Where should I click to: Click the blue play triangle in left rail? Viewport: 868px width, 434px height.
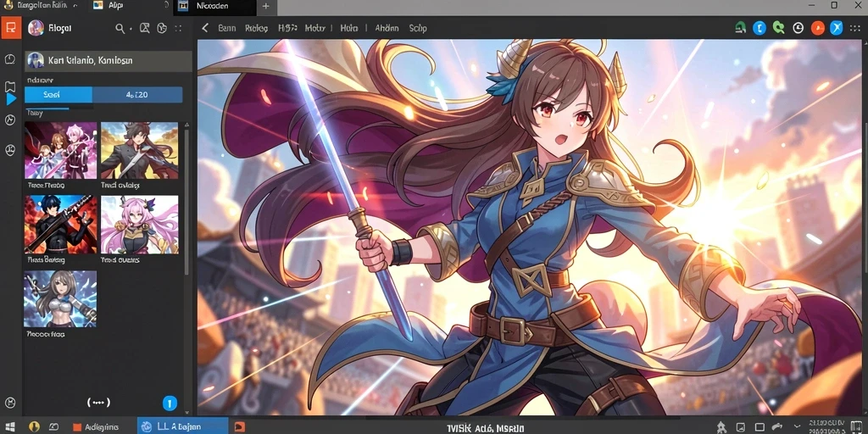11,99
